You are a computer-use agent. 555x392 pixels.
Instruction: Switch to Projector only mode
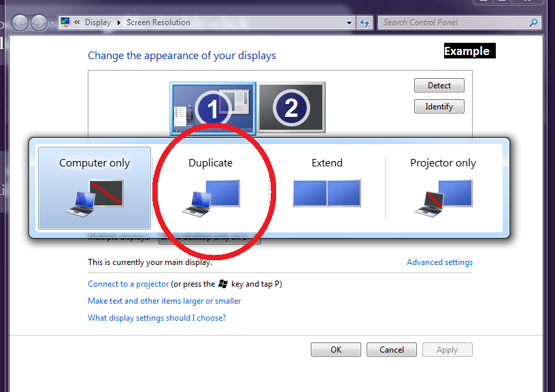[x=443, y=188]
